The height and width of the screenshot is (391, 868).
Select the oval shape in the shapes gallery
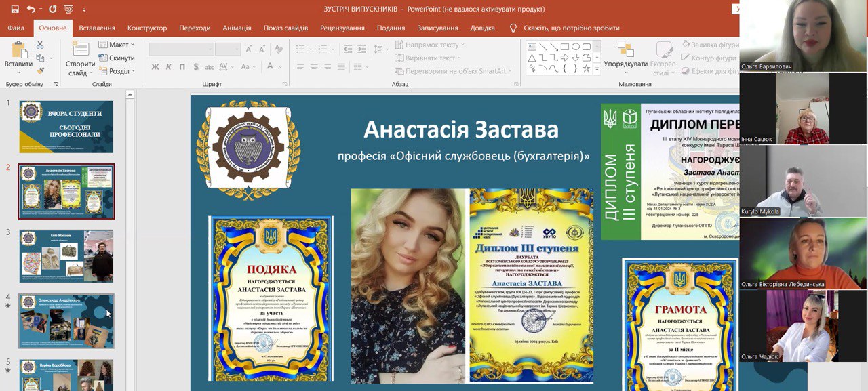pos(576,46)
